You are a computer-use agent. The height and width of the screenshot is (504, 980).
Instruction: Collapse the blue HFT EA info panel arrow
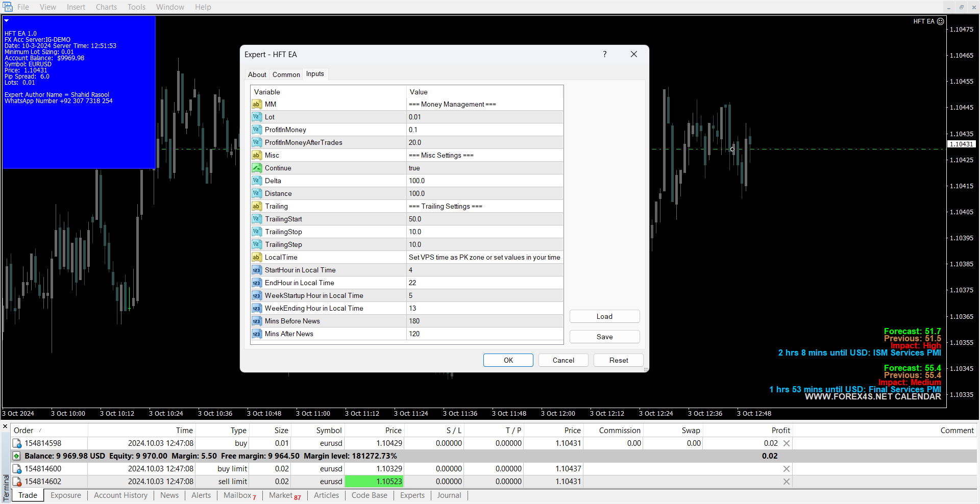point(7,21)
